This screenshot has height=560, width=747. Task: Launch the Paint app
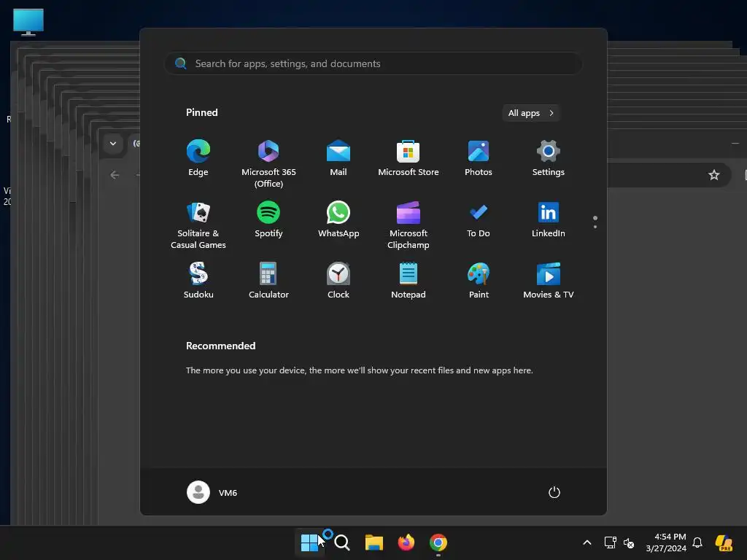point(479,281)
